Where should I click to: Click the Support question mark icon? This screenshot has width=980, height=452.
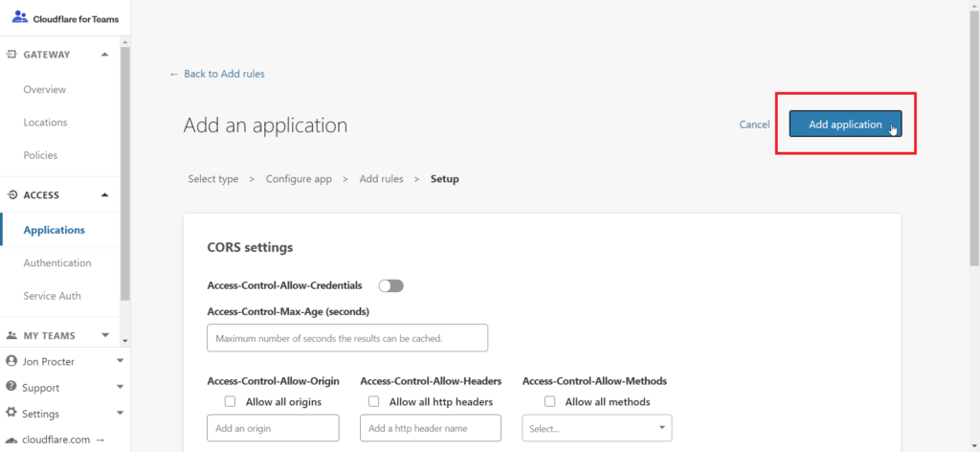(11, 387)
